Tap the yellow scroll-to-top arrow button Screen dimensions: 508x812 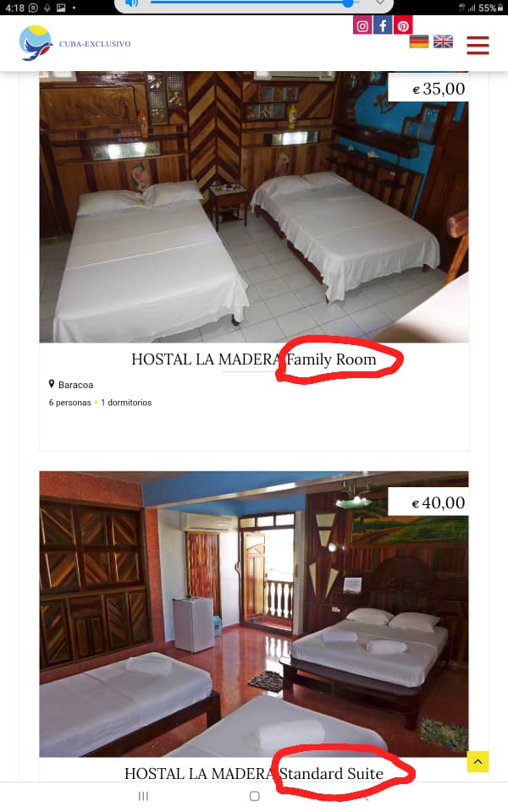tap(478, 761)
